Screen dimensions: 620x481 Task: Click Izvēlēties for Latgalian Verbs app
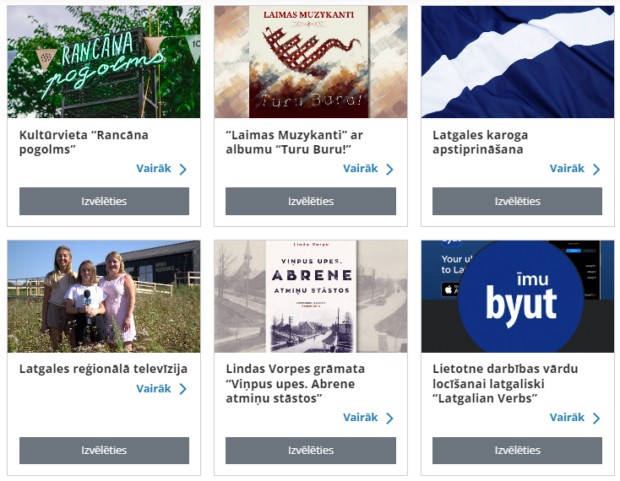point(517,450)
